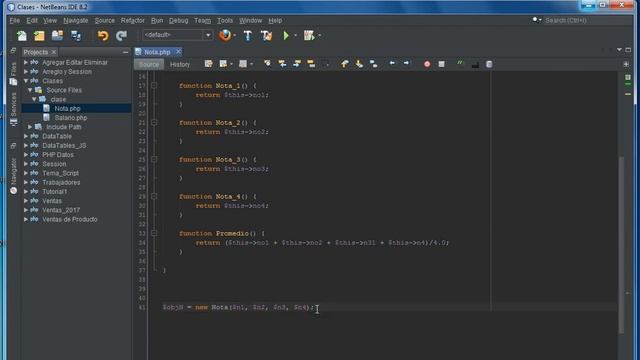Start Macro Recording red button

click(427, 64)
